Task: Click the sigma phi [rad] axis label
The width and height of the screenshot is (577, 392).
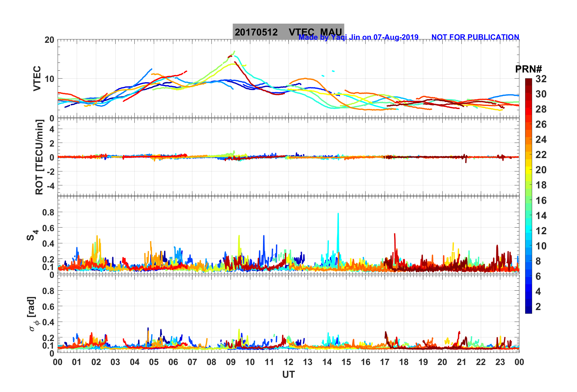Action: 33,314
